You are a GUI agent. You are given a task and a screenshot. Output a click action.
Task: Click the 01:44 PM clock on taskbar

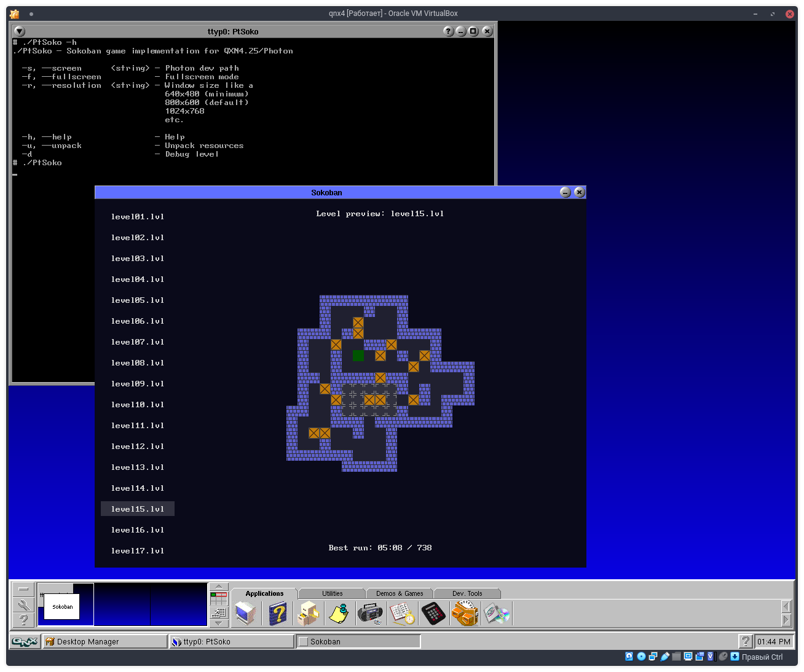pos(774,641)
